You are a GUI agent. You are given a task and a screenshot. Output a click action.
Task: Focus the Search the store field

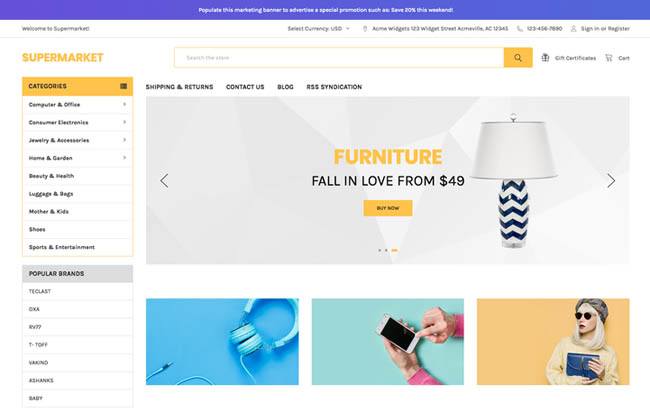tap(339, 58)
